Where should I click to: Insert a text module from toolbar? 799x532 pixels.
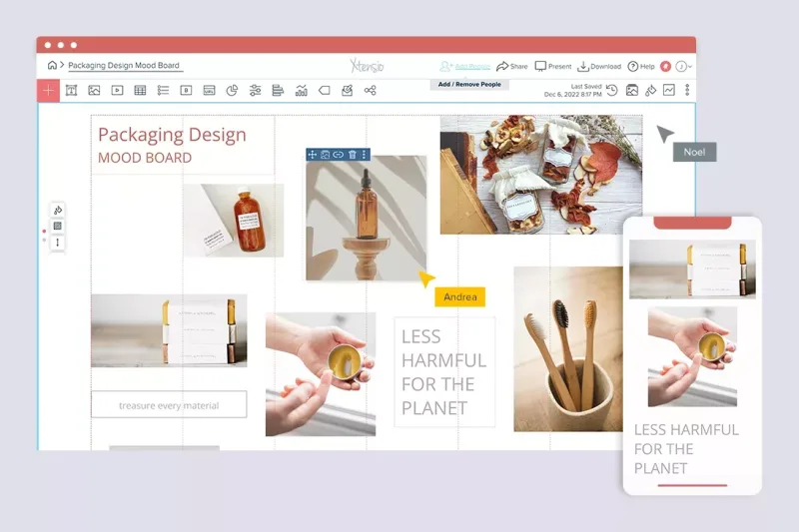point(72,90)
